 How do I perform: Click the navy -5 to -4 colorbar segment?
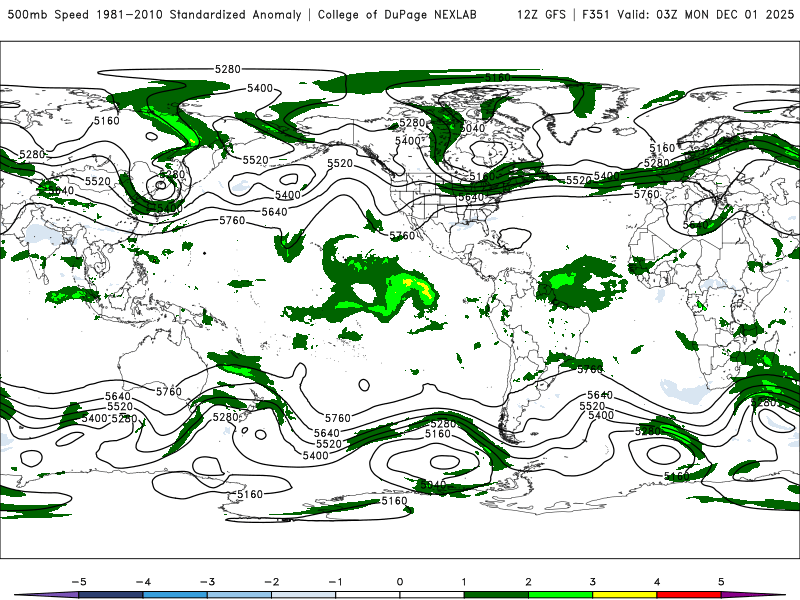point(111,595)
